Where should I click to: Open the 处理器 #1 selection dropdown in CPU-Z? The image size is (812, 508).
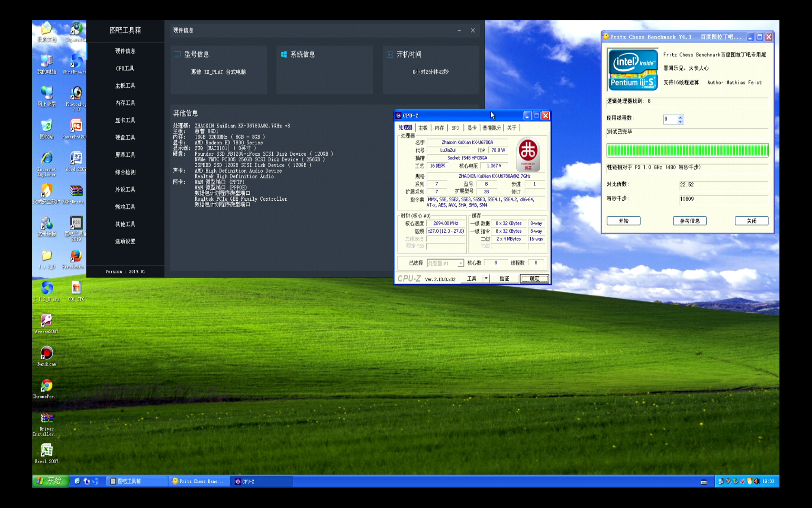coord(445,263)
